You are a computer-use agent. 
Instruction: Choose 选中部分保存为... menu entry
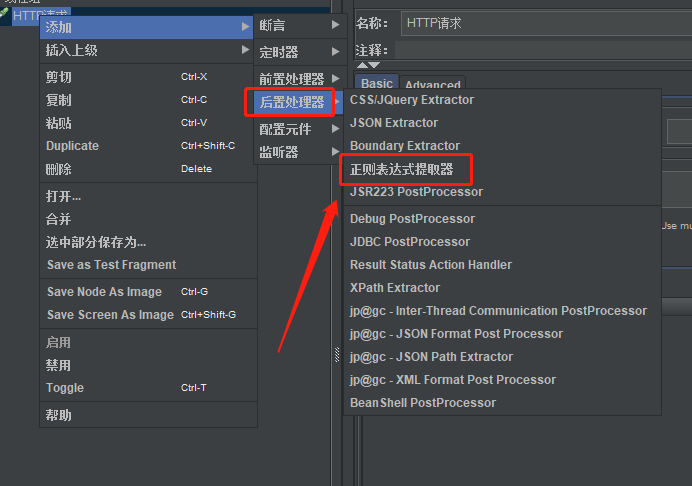pos(148,242)
